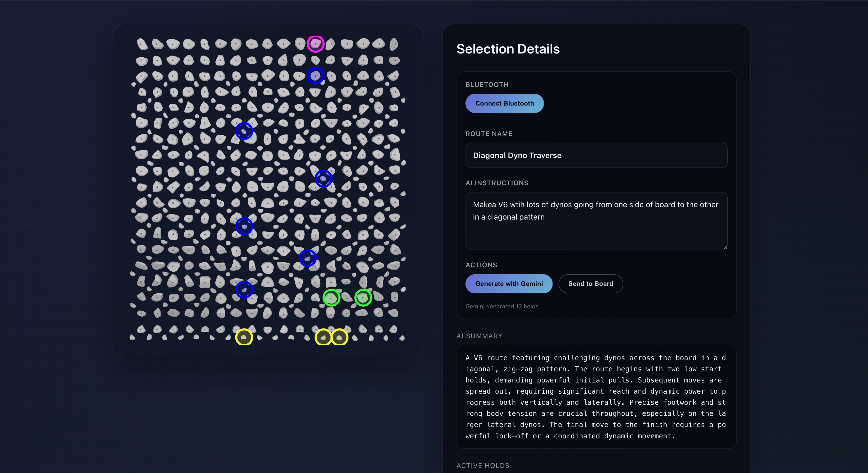Toggle the blue hold at the board's center-right

coord(323,178)
